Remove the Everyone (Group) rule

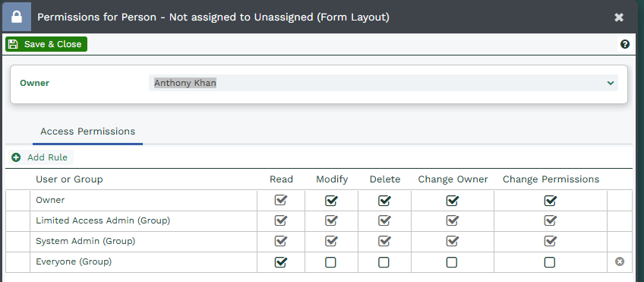[x=620, y=261]
